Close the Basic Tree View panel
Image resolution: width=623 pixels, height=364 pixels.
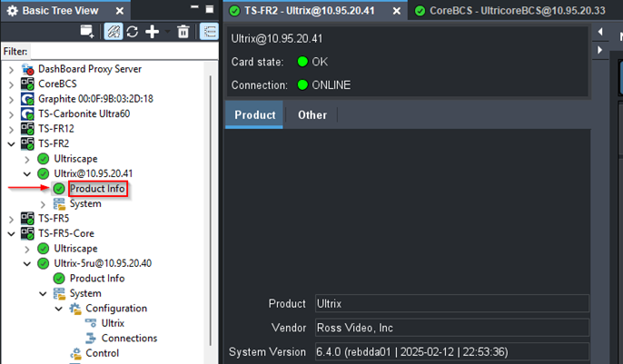[119, 11]
